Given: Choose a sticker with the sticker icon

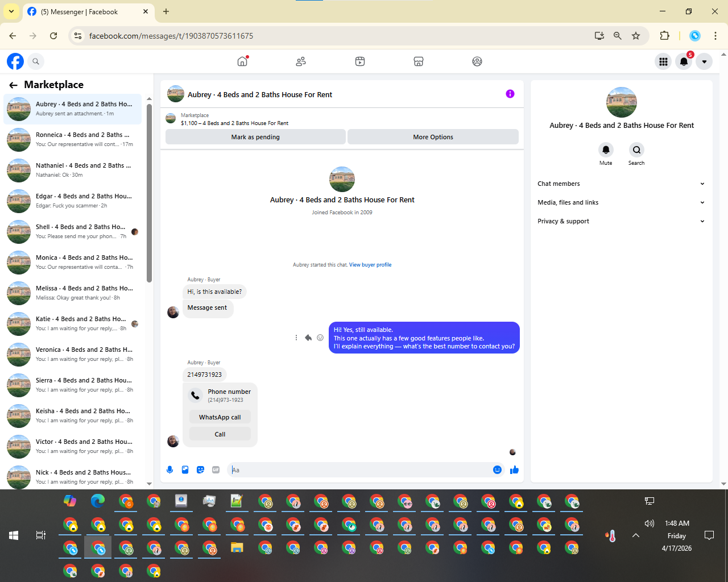Looking at the screenshot, I should click(200, 469).
